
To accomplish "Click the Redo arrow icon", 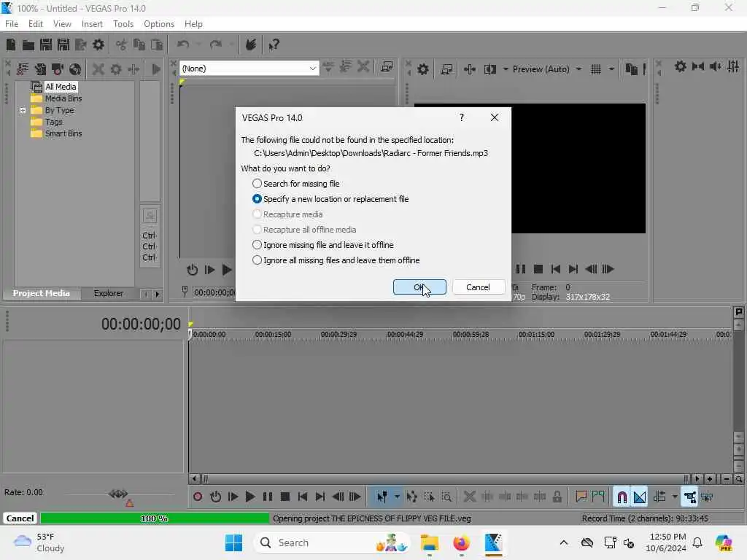I will click(216, 44).
